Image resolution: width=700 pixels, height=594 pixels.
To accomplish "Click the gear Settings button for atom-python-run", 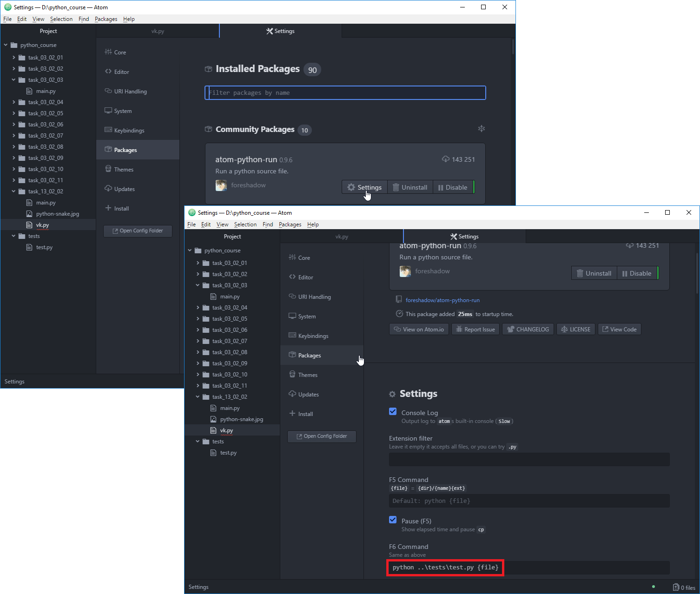I will (364, 187).
